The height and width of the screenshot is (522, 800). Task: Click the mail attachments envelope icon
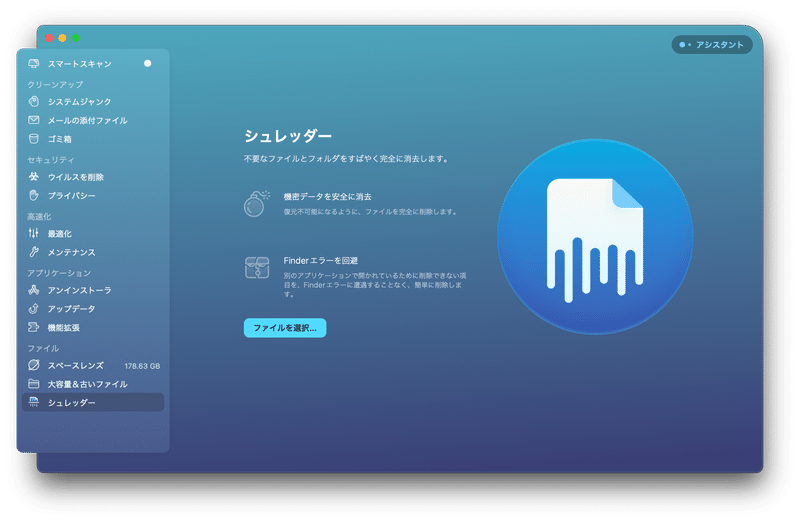pyautogui.click(x=34, y=120)
